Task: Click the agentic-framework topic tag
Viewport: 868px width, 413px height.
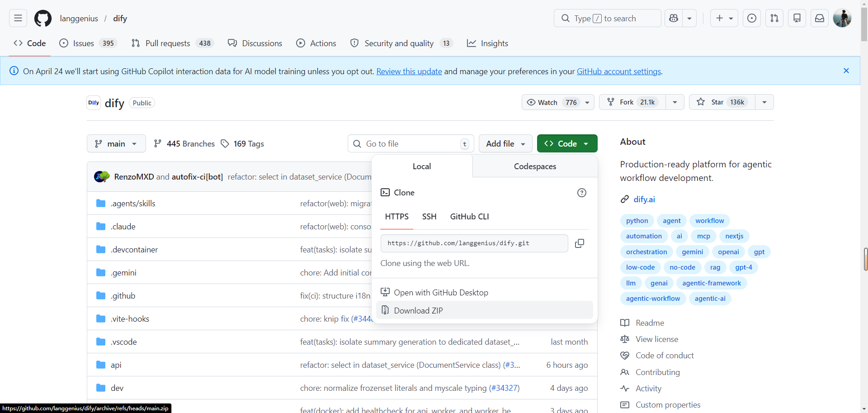Action: point(712,283)
